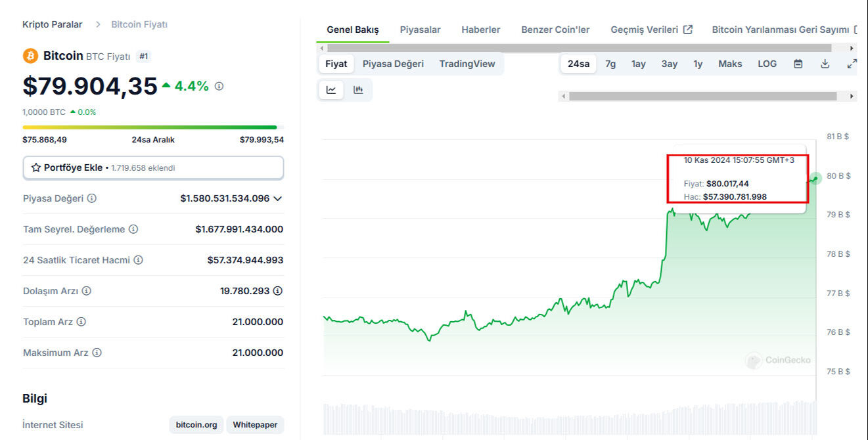Click the Bitcoin coin logo
The width and height of the screenshot is (868, 440).
(29, 56)
